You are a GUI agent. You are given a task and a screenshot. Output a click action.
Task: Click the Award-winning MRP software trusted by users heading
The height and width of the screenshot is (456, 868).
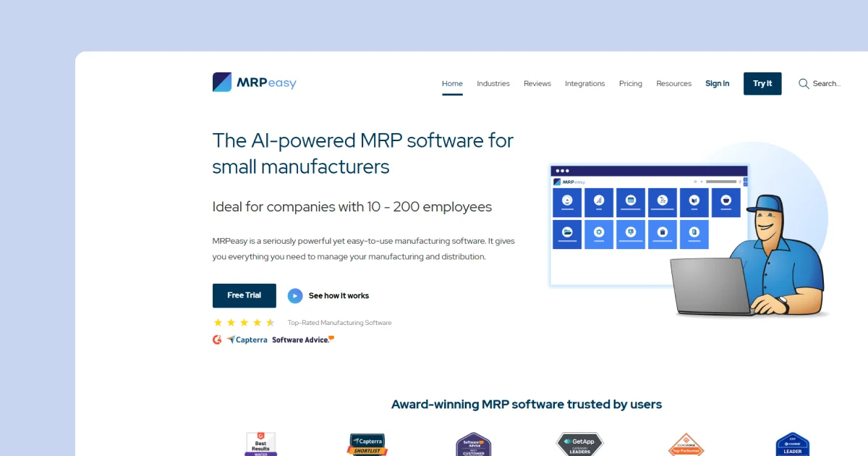point(527,404)
